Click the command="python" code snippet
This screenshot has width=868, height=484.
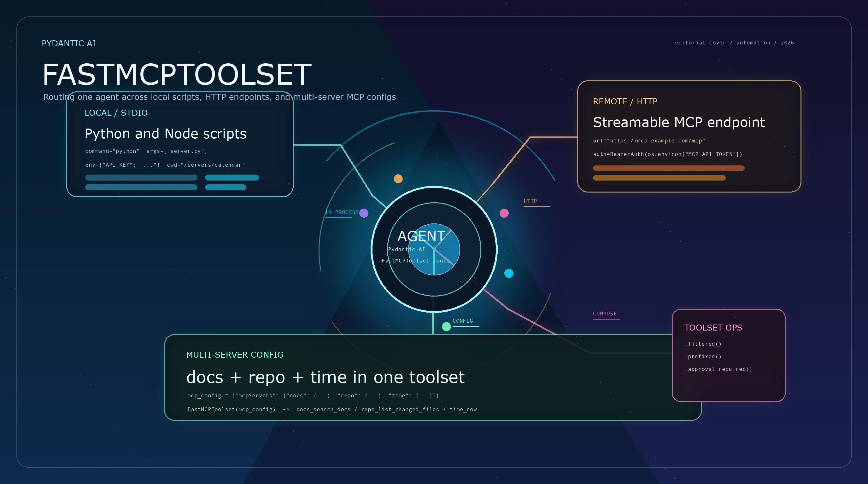(x=146, y=151)
